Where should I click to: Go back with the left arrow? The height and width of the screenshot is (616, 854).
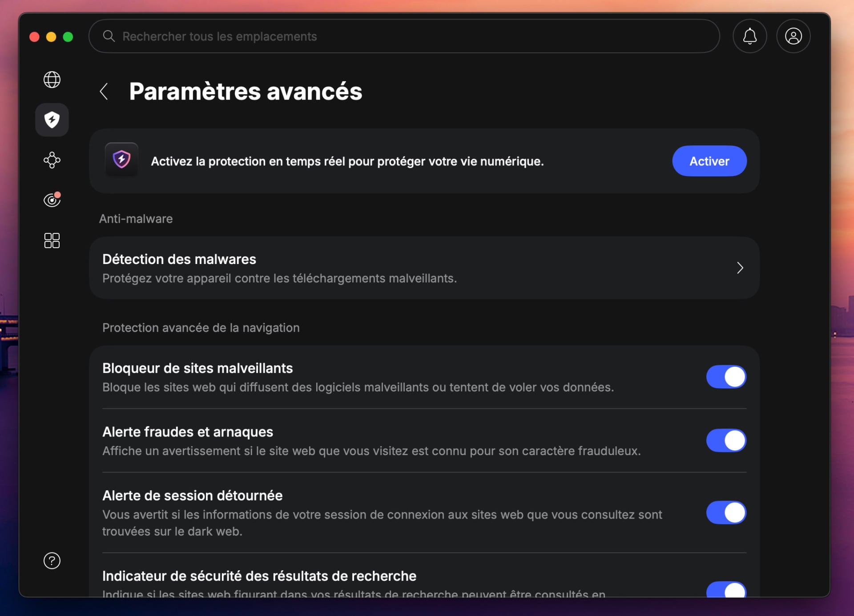click(x=104, y=92)
